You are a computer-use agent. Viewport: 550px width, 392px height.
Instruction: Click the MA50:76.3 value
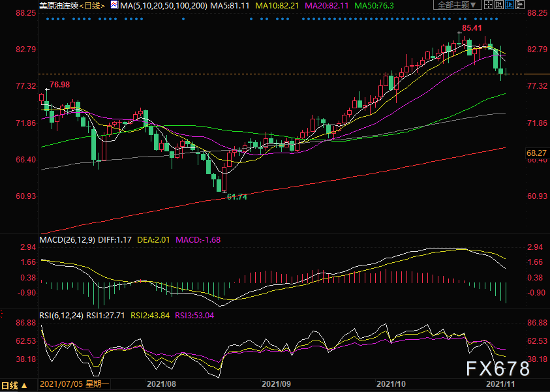pyautogui.click(x=374, y=6)
